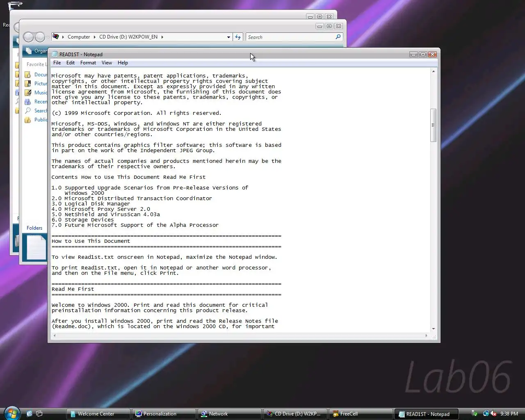
Task: Expand the root chevron before Computer in address bar
Action: (63, 37)
